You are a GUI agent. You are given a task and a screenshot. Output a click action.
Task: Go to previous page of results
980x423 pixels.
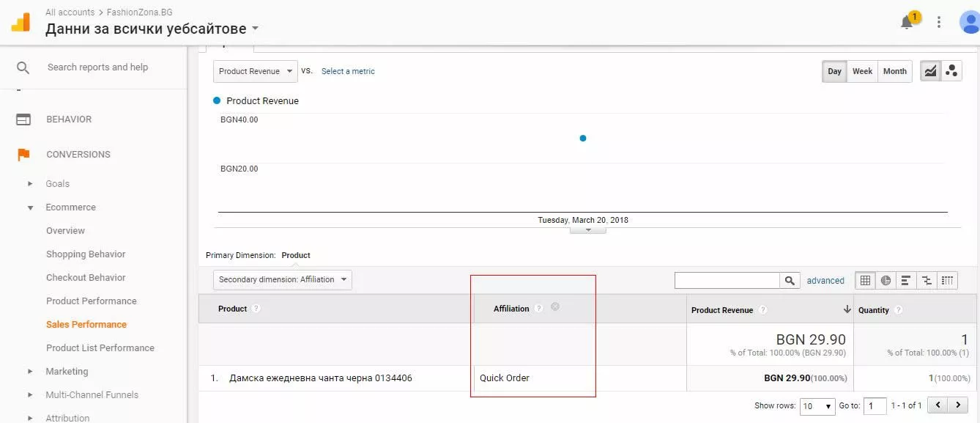tap(938, 405)
